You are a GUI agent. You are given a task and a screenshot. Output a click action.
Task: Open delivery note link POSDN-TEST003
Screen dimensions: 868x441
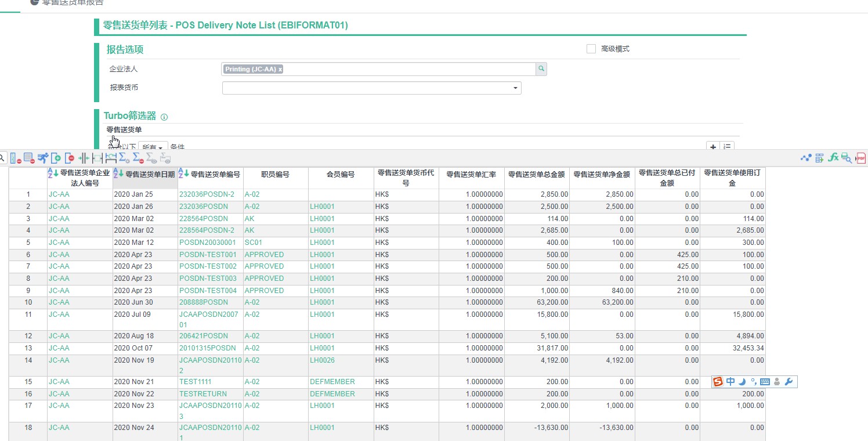click(208, 279)
